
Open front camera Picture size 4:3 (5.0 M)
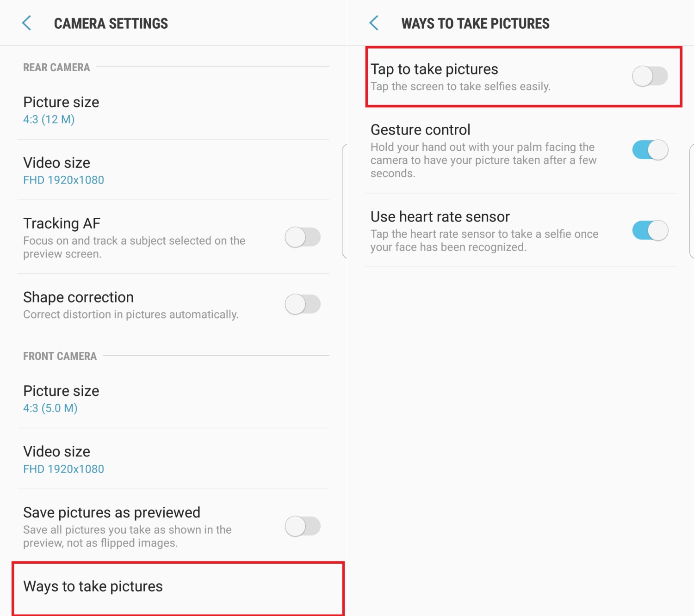pyautogui.click(x=61, y=399)
